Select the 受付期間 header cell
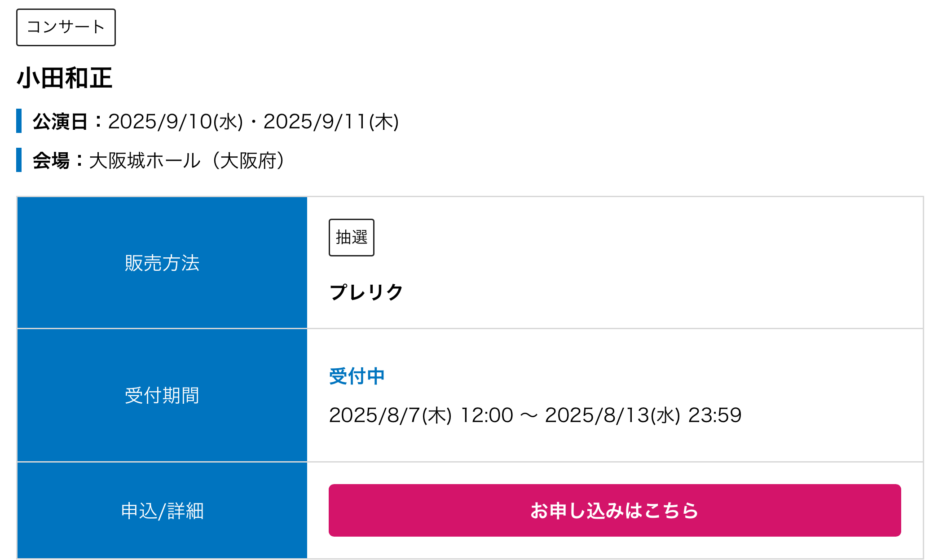The height and width of the screenshot is (560, 925). [162, 396]
